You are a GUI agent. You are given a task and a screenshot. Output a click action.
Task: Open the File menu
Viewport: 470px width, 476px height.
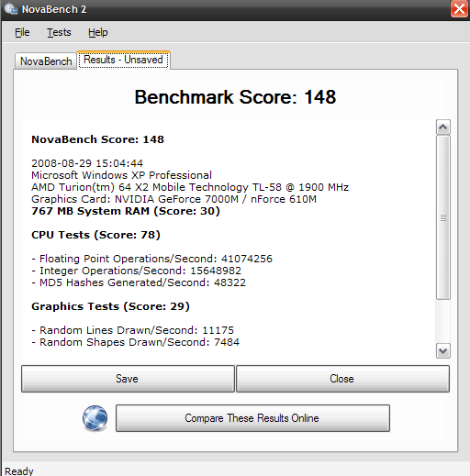(x=22, y=32)
